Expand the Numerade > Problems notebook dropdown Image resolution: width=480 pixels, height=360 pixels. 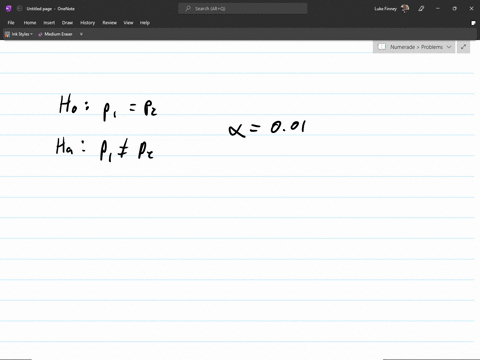pyautogui.click(x=449, y=47)
